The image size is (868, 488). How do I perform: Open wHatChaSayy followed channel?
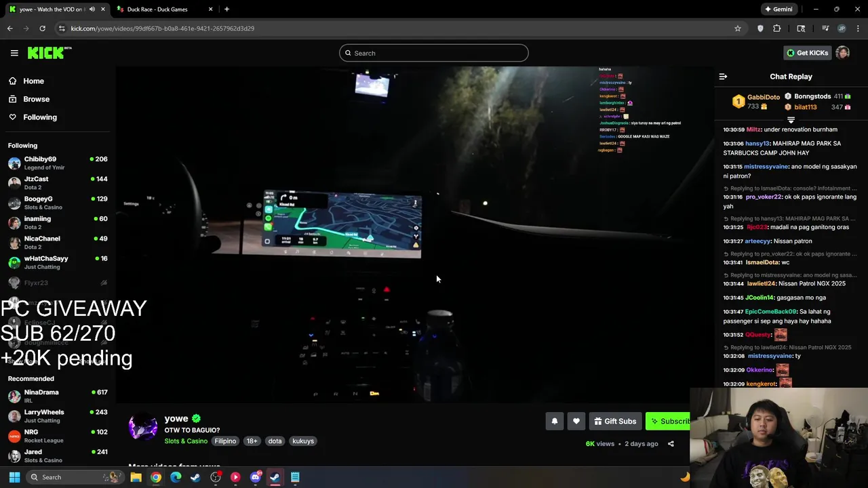(x=58, y=262)
